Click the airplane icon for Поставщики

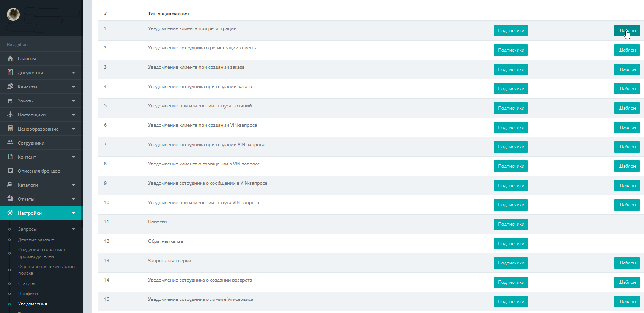(x=10, y=115)
